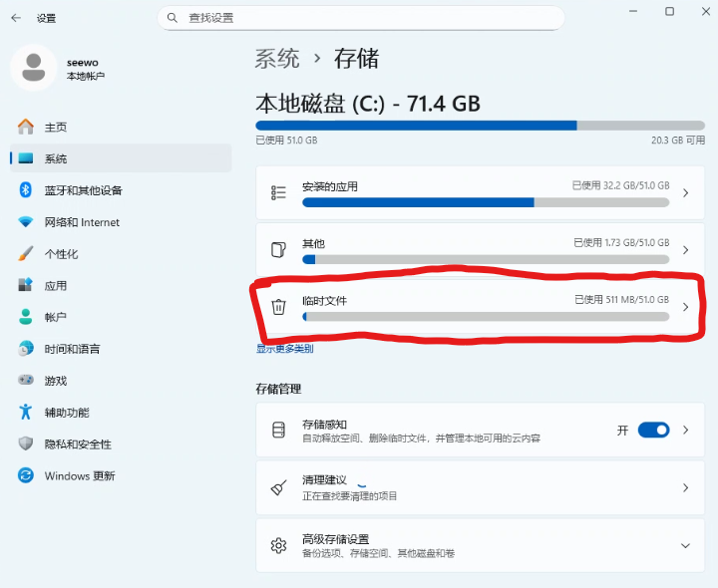Click 已使用 1.73 GB/51.0 GB text

[621, 242]
